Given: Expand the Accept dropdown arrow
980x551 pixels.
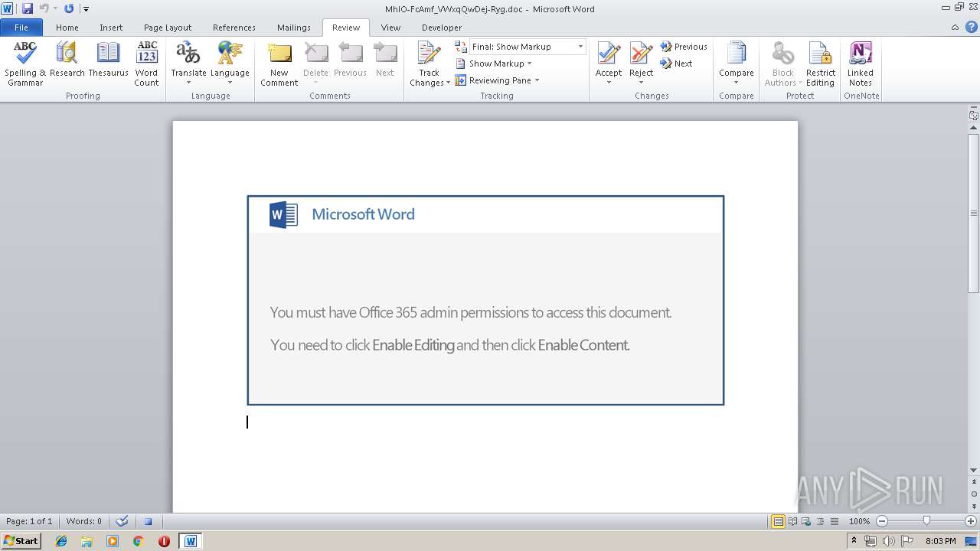Looking at the screenshot, I should (609, 83).
